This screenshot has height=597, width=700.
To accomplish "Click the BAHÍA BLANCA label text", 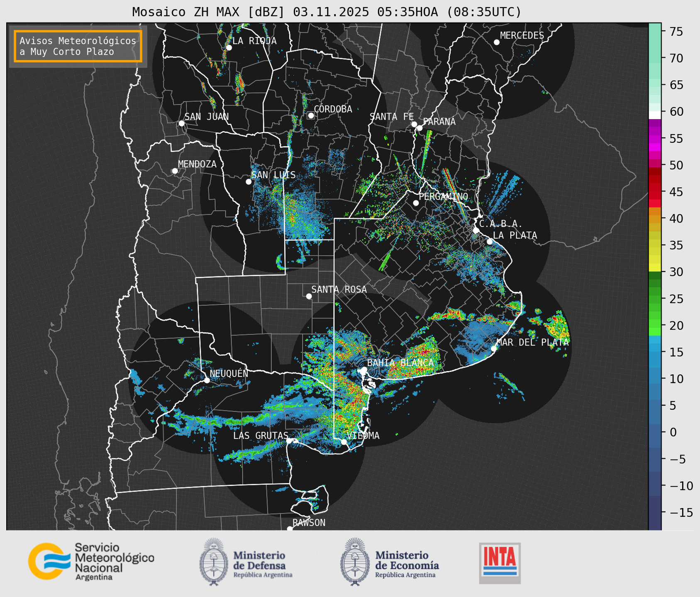I will click(x=400, y=363).
